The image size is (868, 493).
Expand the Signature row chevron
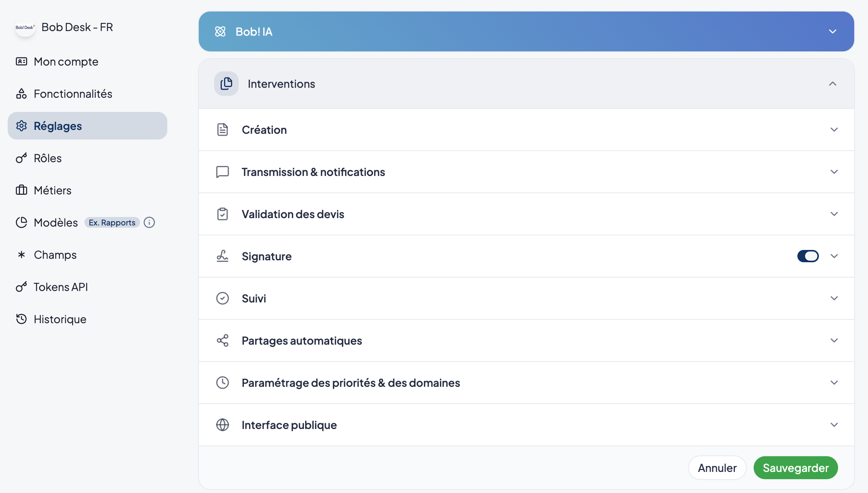pos(834,256)
